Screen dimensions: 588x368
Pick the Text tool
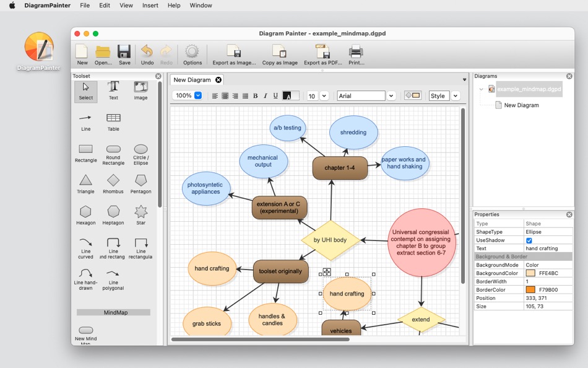113,92
